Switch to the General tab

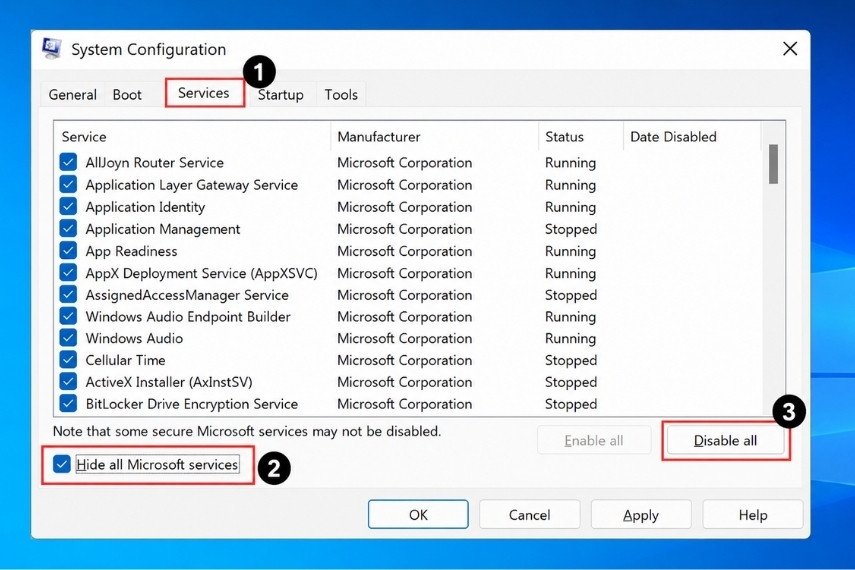[73, 94]
